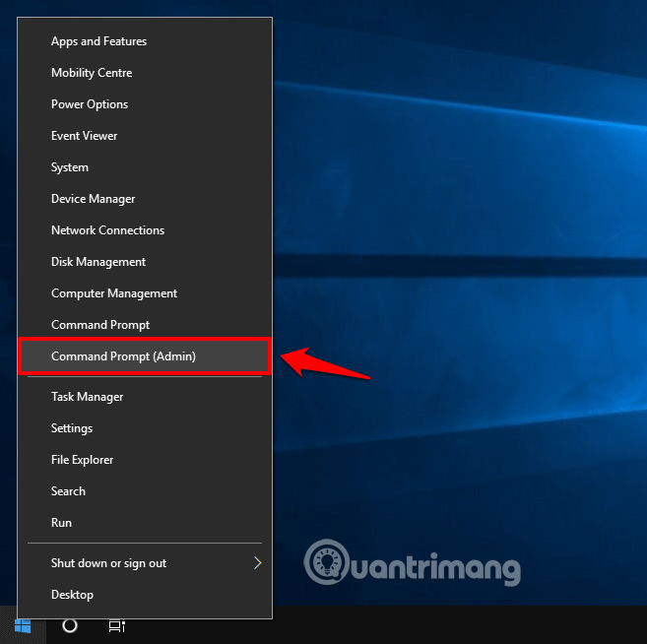Open Cortana circle icon on taskbar
Screen dimensions: 647x644
(70, 625)
